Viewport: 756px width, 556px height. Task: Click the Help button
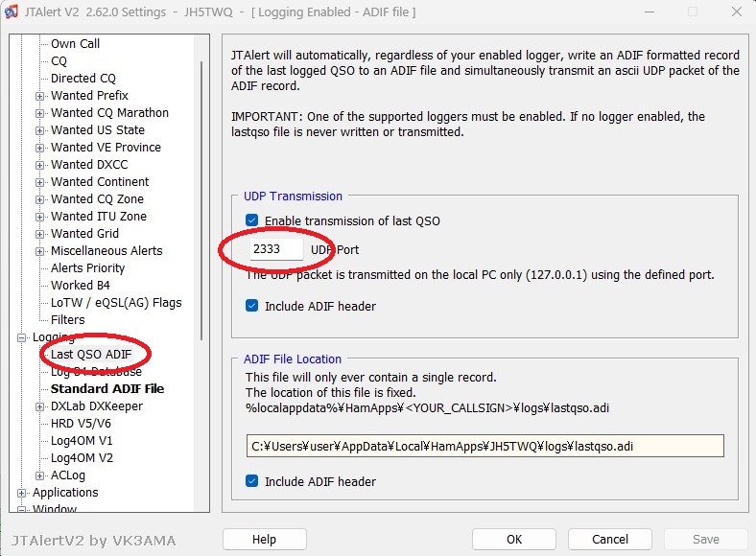[264, 539]
